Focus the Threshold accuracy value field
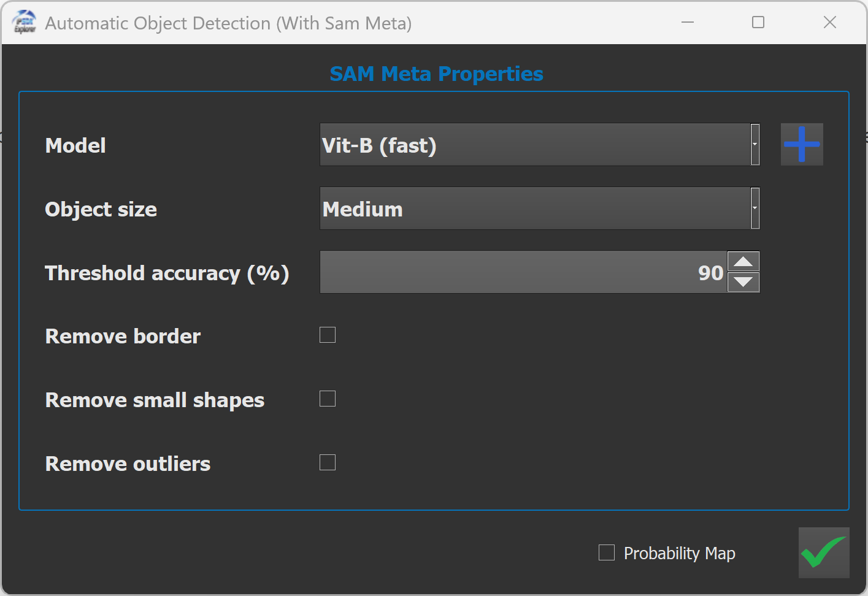868x596 pixels. pyautogui.click(x=523, y=272)
